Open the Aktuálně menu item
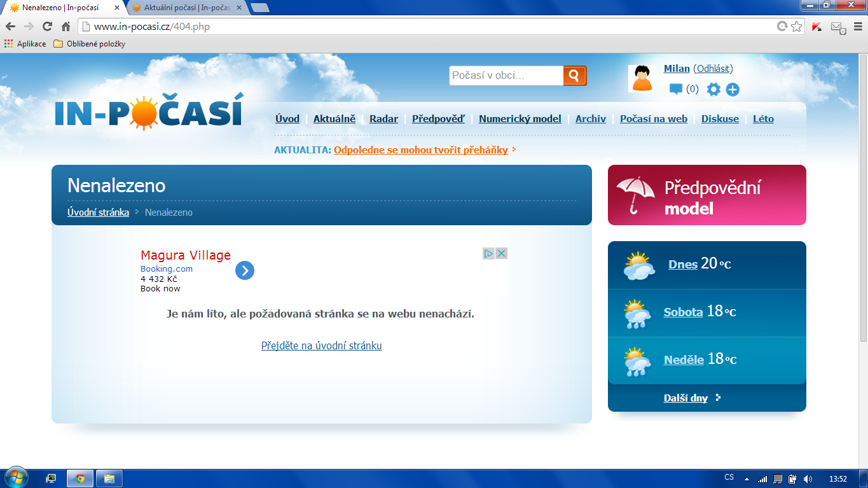This screenshot has height=488, width=868. [334, 119]
